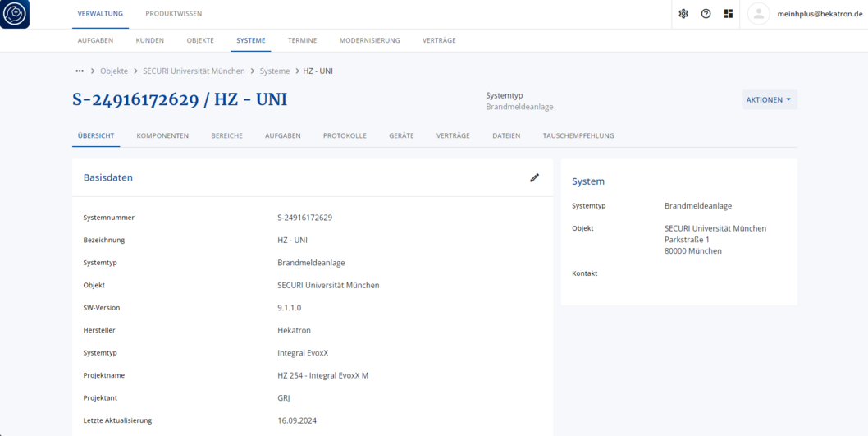The image size is (868, 436).
Task: Click Systemtyp value Integral EvoxX
Action: [303, 352]
